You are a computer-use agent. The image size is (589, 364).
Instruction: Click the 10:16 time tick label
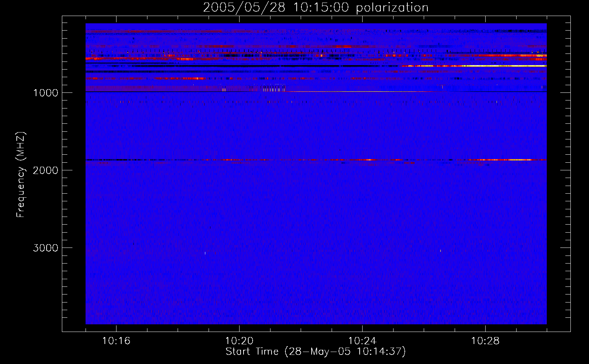click(x=116, y=341)
